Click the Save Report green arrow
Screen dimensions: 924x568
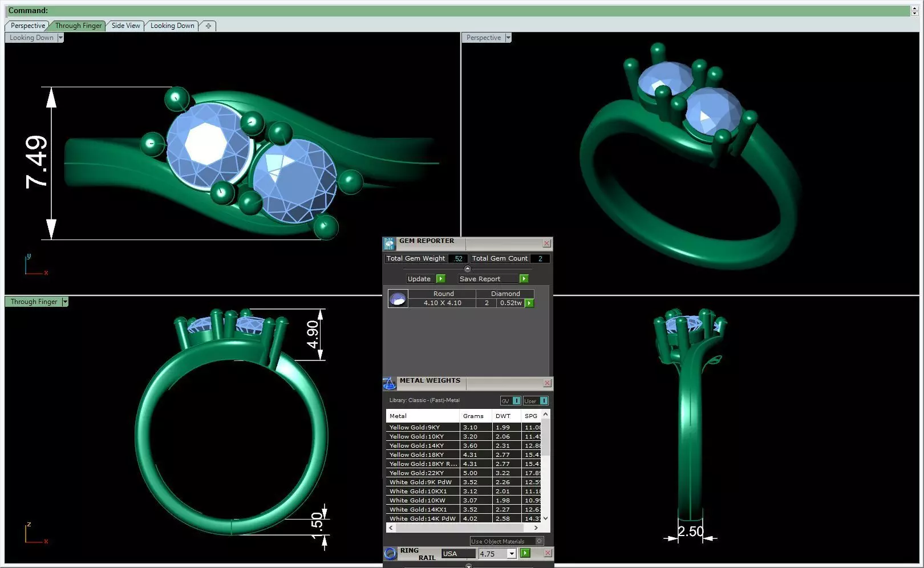tap(524, 279)
